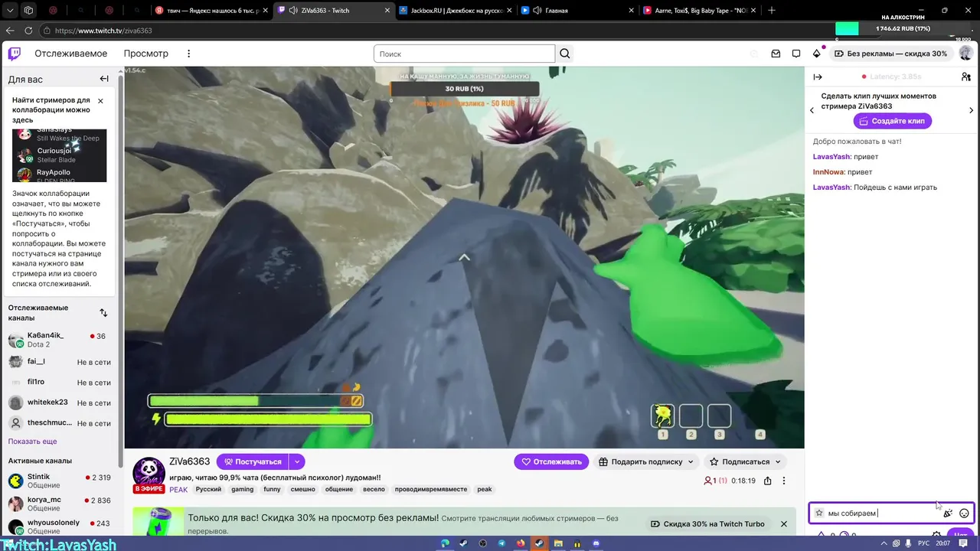The image size is (980, 551).
Task: Click Без рекламы — скидка 30% button
Action: (890, 54)
